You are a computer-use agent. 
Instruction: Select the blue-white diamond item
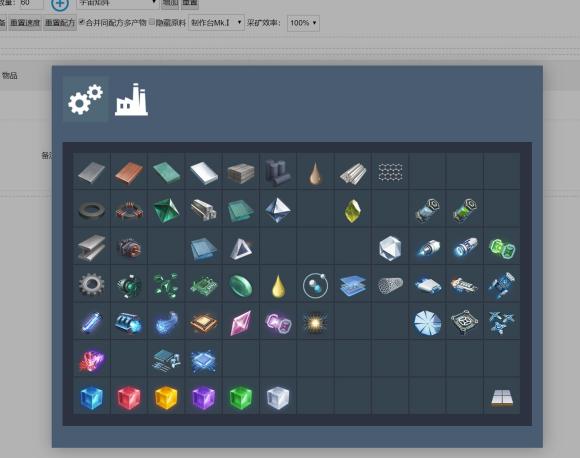(x=278, y=210)
